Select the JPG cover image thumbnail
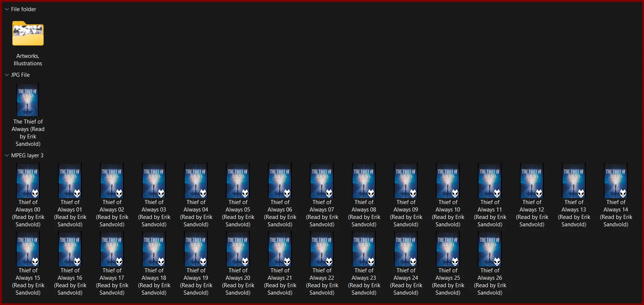 point(28,100)
